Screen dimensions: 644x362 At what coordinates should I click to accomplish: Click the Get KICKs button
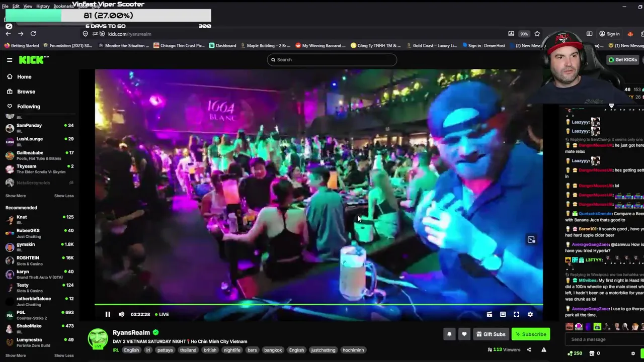tap(623, 60)
